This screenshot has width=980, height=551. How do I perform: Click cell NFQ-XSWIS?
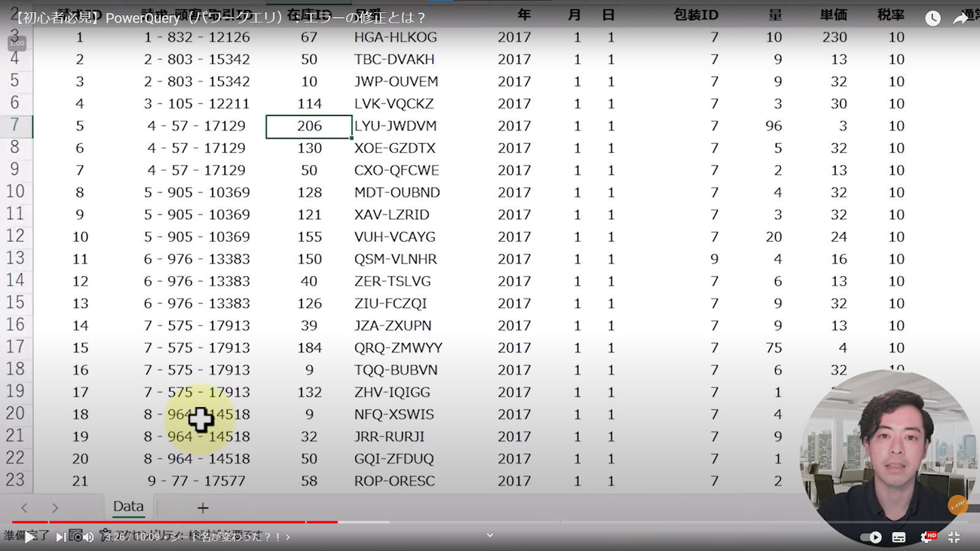[394, 414]
